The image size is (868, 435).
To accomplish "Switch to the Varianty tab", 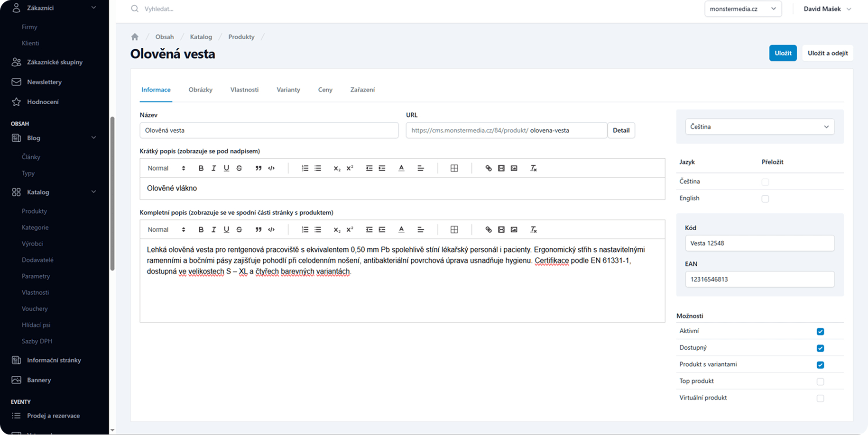I will [288, 90].
